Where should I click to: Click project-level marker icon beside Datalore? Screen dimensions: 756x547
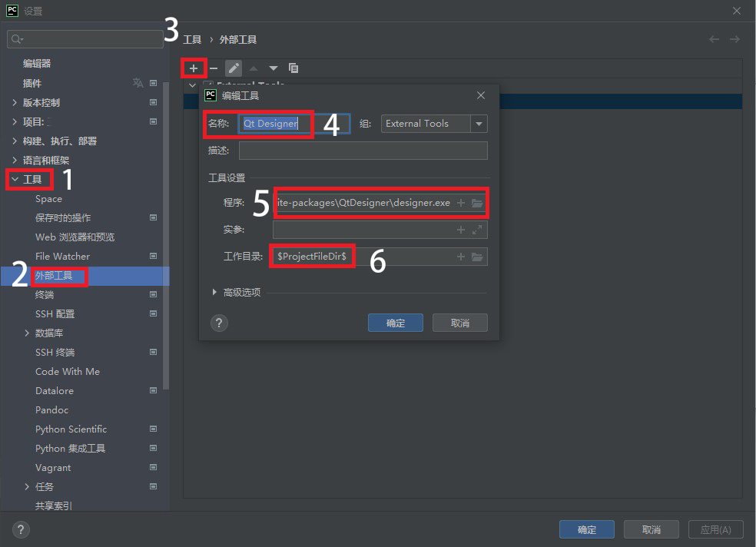[x=154, y=391]
